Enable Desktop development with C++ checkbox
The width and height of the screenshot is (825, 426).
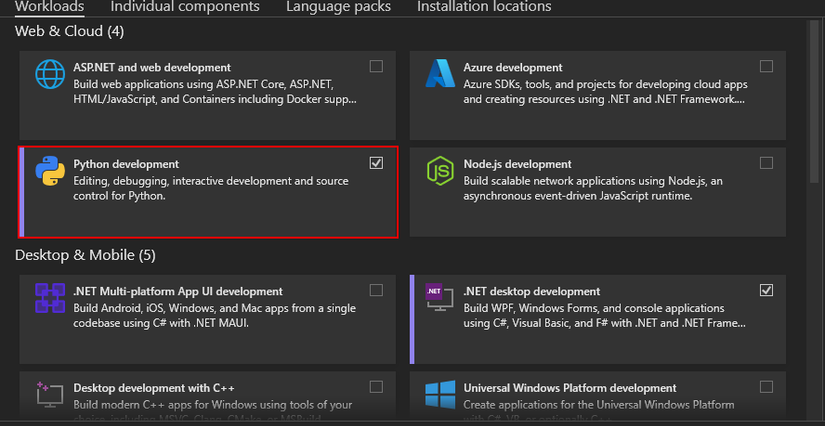coord(376,387)
